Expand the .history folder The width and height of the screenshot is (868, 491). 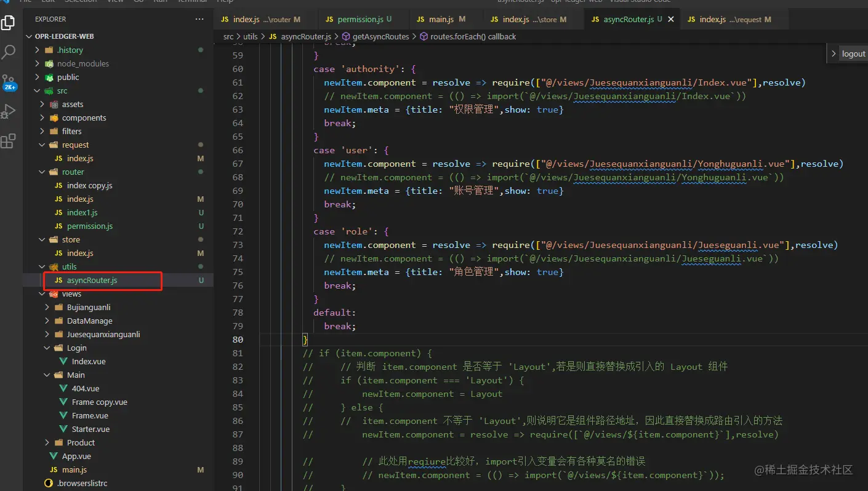[x=38, y=50]
